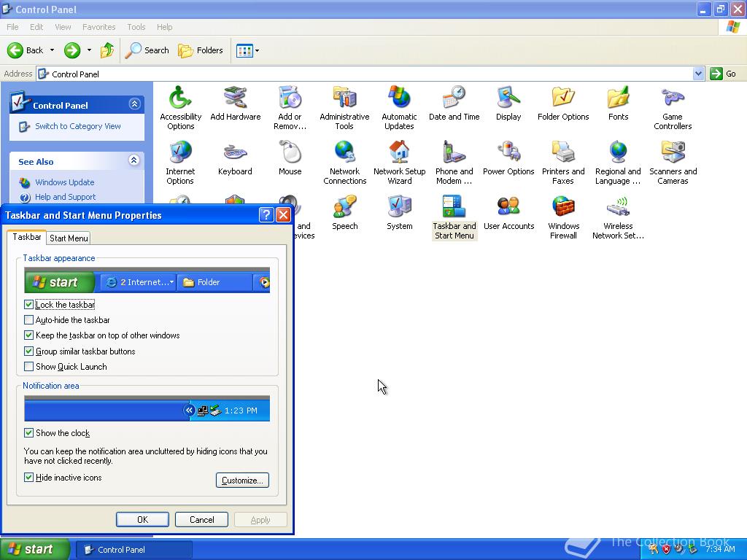Expand the Address bar dropdown arrow
Screen dimensions: 747x560
(x=698, y=74)
